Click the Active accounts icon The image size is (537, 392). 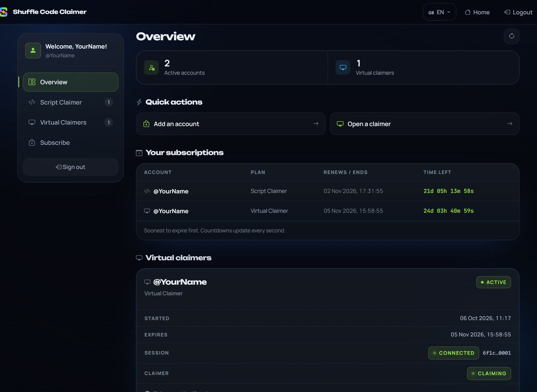coord(151,68)
